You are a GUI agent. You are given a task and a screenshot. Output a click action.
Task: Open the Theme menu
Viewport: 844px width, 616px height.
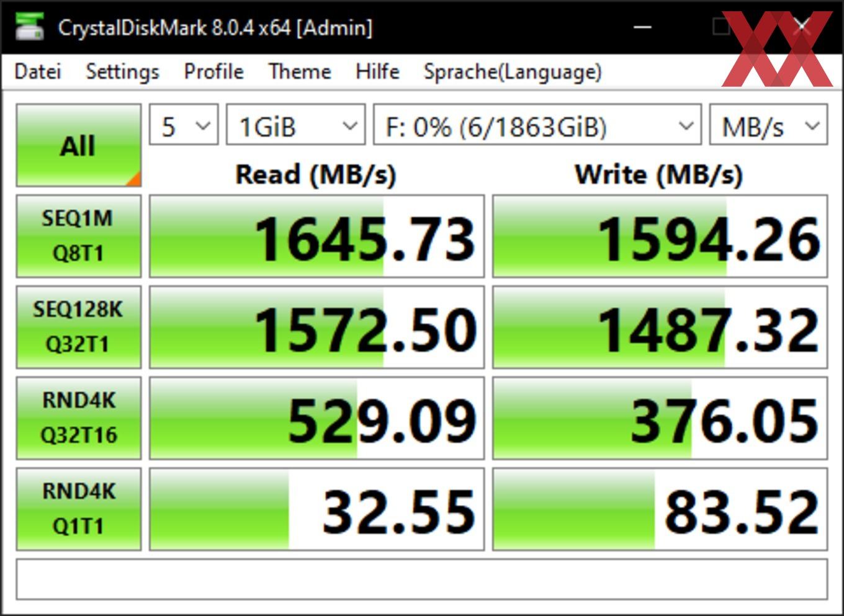(300, 72)
